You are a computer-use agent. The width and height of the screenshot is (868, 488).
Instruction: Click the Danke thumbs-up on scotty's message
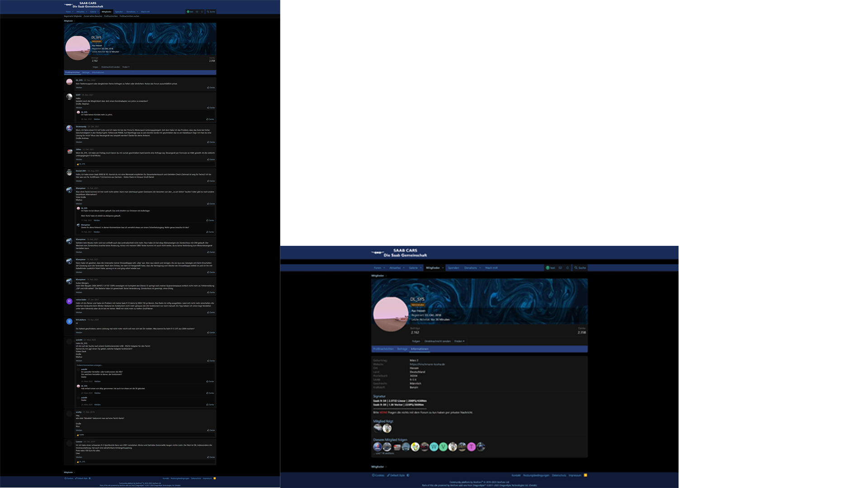click(x=211, y=430)
